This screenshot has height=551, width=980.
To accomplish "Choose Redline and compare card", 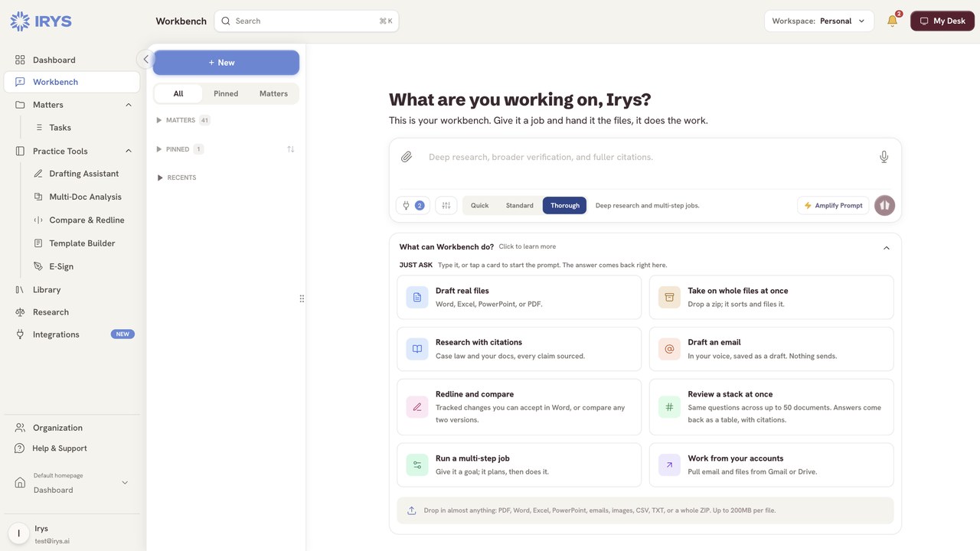I will pos(519,407).
